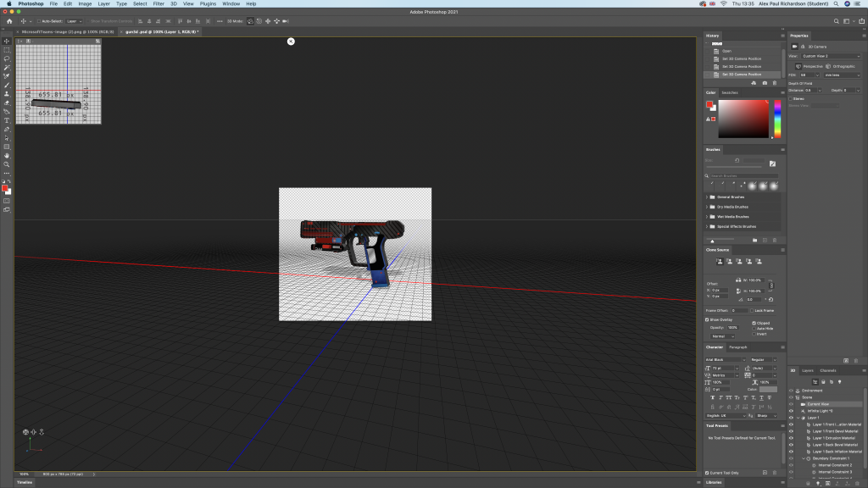Open the Libraries panel
The height and width of the screenshot is (488, 868).
pos(714,482)
